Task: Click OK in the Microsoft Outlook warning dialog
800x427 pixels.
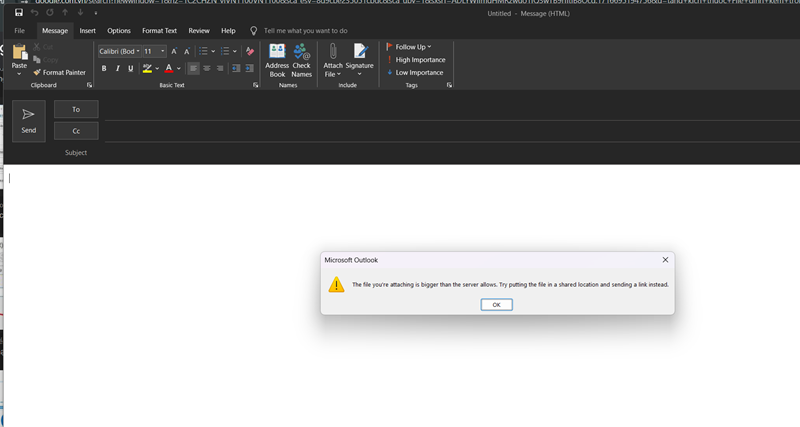Action: [496, 305]
